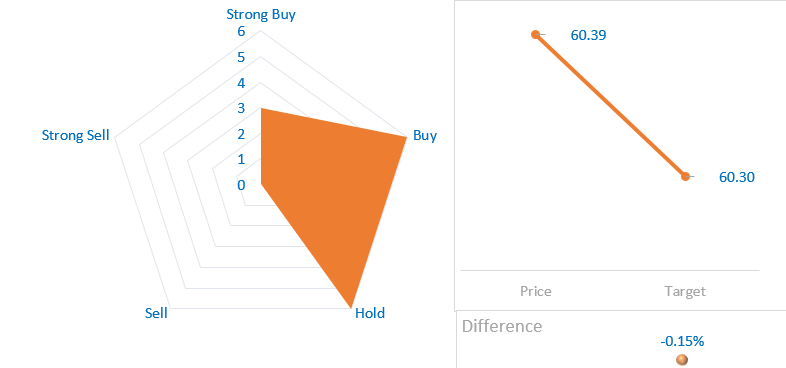Click the Hold label on radar chart
Image resolution: width=786 pixels, height=368 pixels.
370,313
